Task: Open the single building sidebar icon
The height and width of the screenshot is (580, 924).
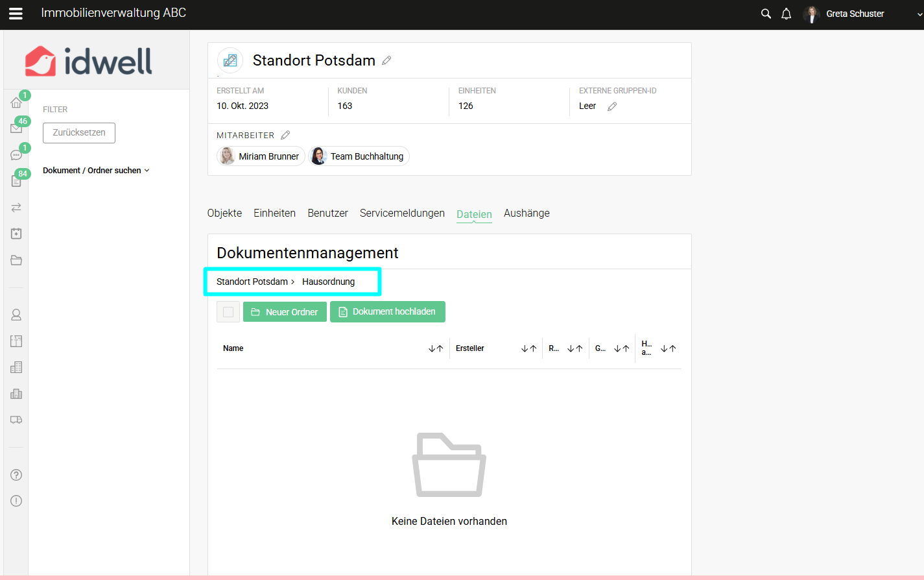Action: click(x=16, y=367)
